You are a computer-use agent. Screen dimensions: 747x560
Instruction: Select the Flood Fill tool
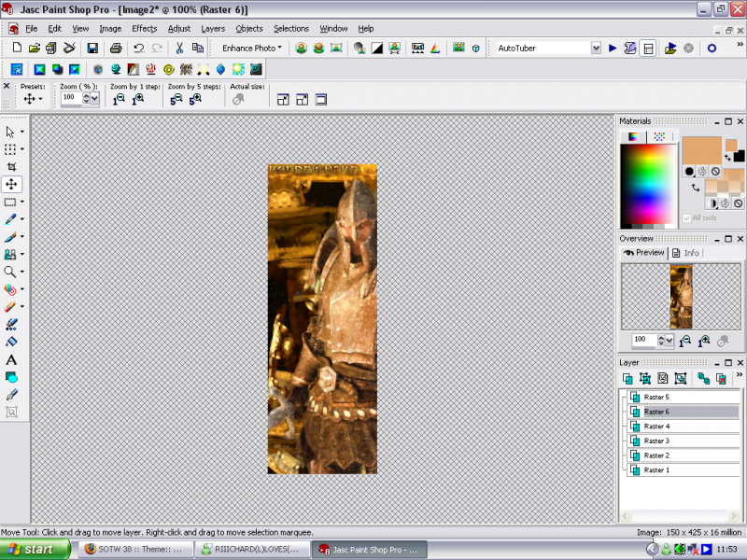[11, 342]
